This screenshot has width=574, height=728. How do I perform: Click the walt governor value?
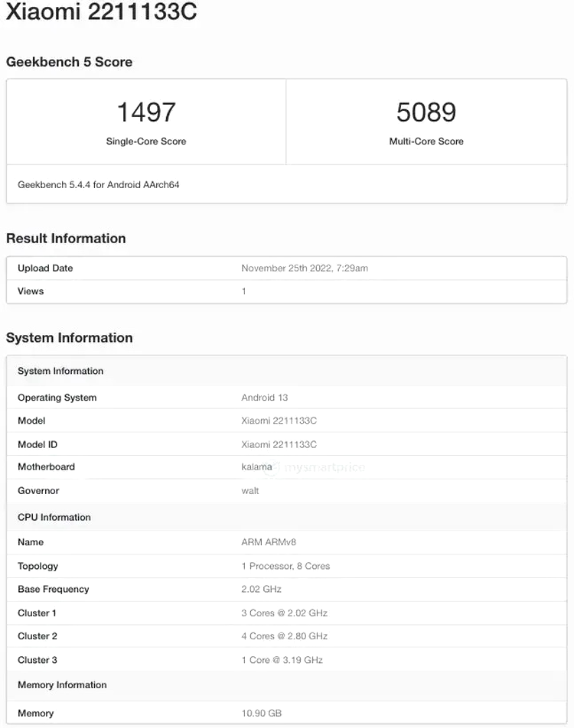pos(250,491)
